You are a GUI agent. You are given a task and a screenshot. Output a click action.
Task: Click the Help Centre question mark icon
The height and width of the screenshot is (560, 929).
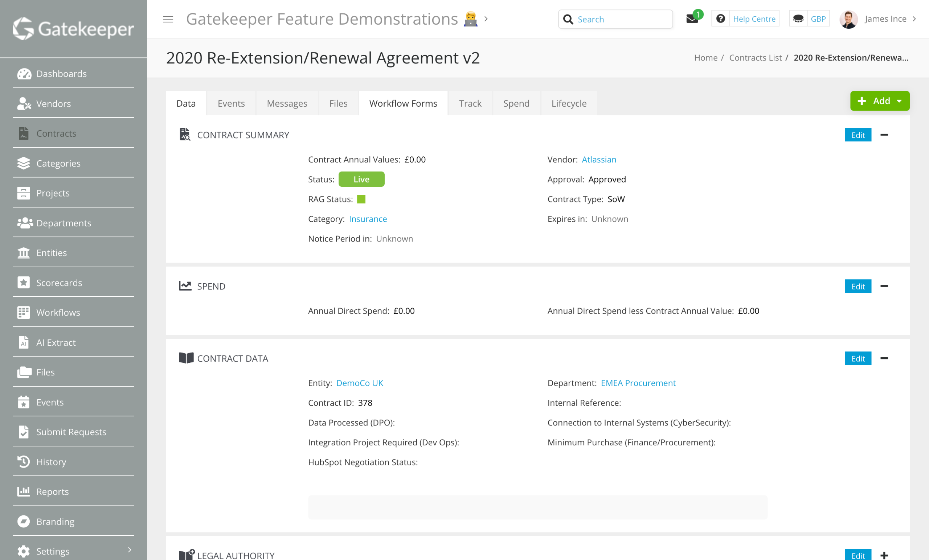click(720, 19)
